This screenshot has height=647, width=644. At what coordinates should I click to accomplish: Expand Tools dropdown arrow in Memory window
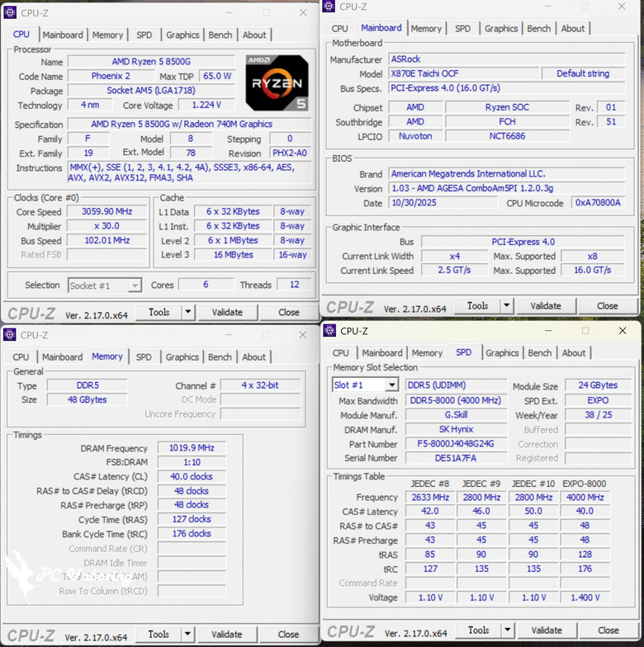pos(188,634)
